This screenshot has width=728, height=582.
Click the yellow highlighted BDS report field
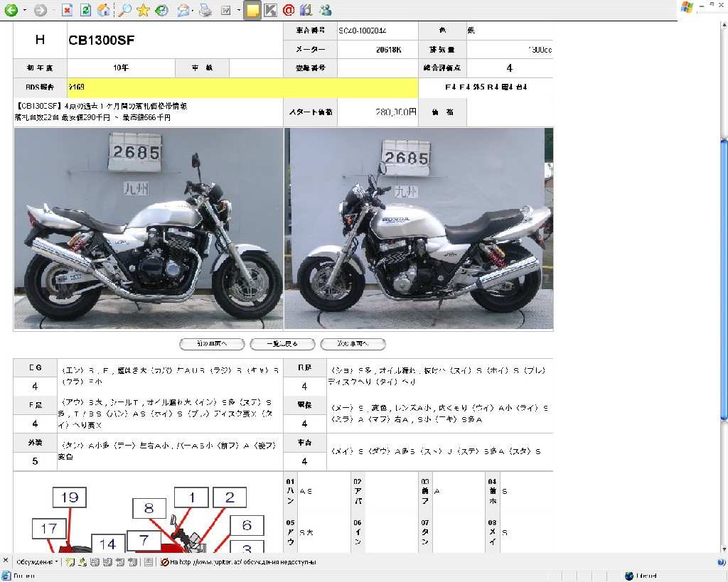pos(242,87)
